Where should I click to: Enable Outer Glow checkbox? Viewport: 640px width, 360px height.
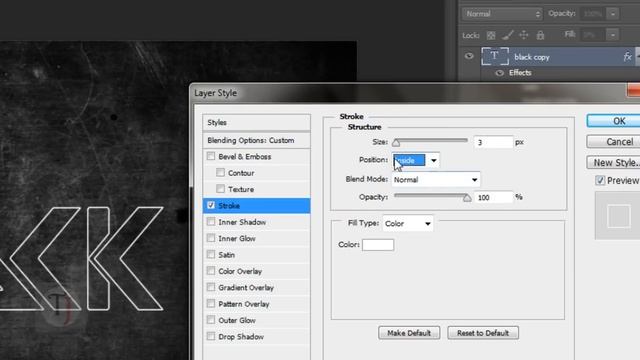coord(211,320)
